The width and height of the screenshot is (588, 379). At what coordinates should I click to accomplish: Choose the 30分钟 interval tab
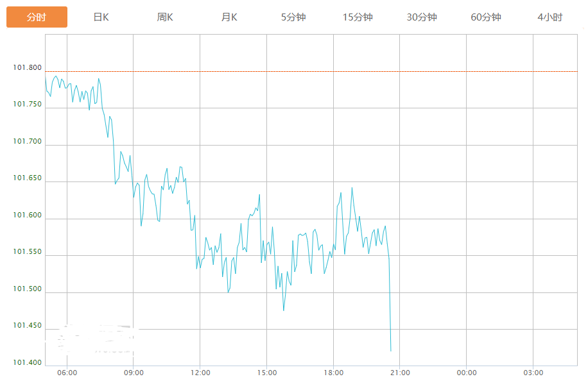click(x=422, y=17)
